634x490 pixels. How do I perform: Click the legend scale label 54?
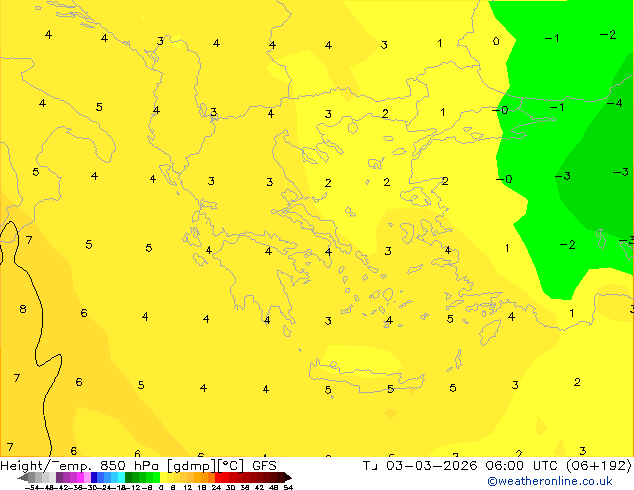[288, 488]
